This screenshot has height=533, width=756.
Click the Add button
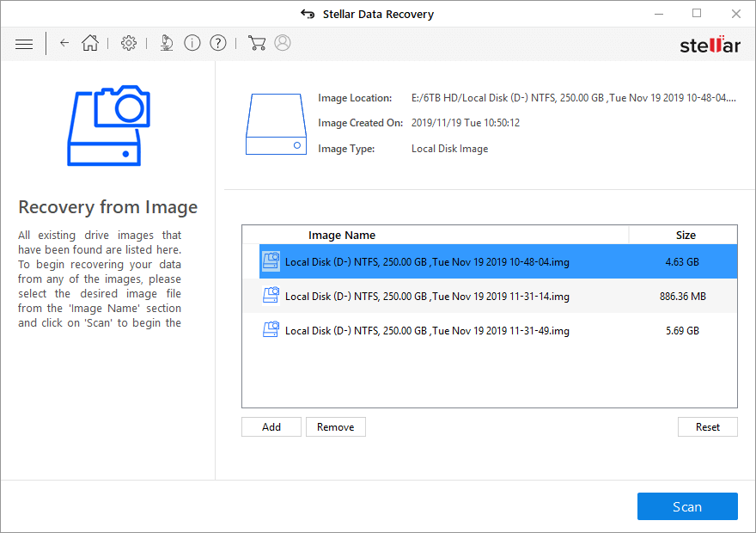(271, 427)
